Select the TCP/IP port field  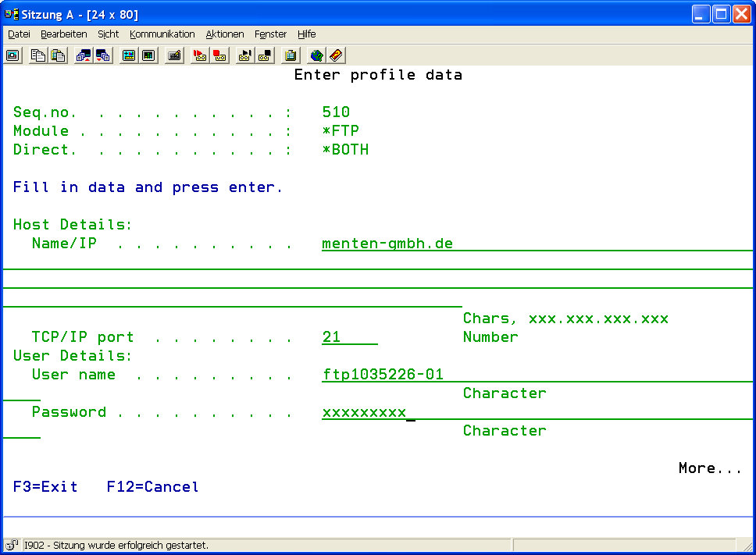coord(349,337)
